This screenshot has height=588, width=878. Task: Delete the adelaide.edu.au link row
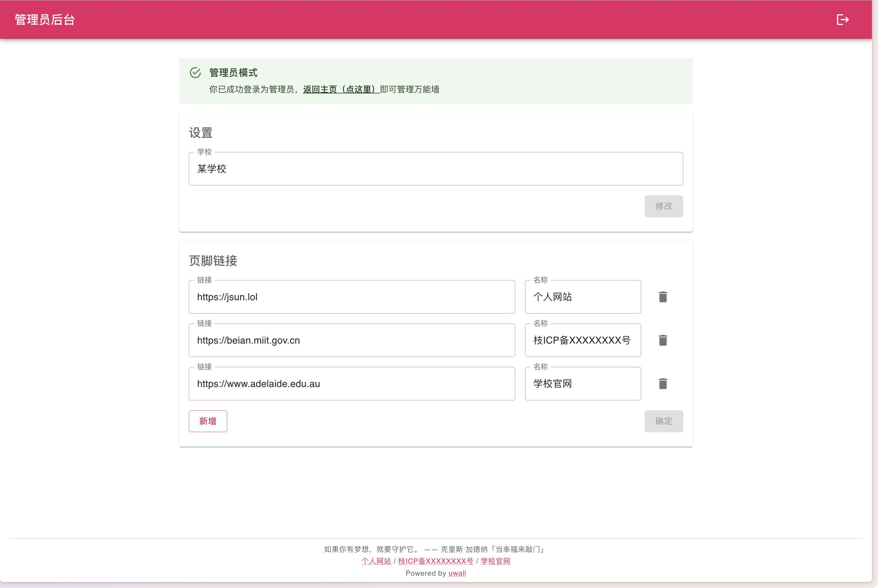coord(663,384)
